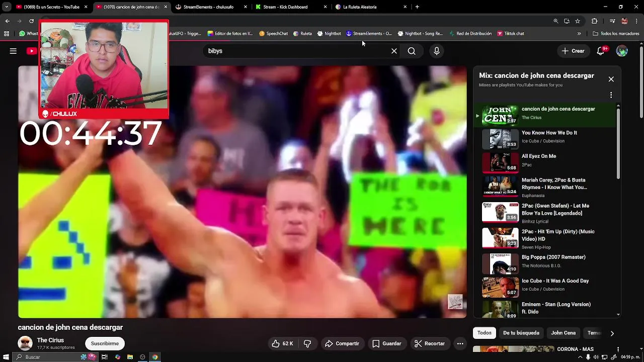This screenshot has width=644, height=362.
Task: Open The Cirius channel avatar
Action: [25, 343]
